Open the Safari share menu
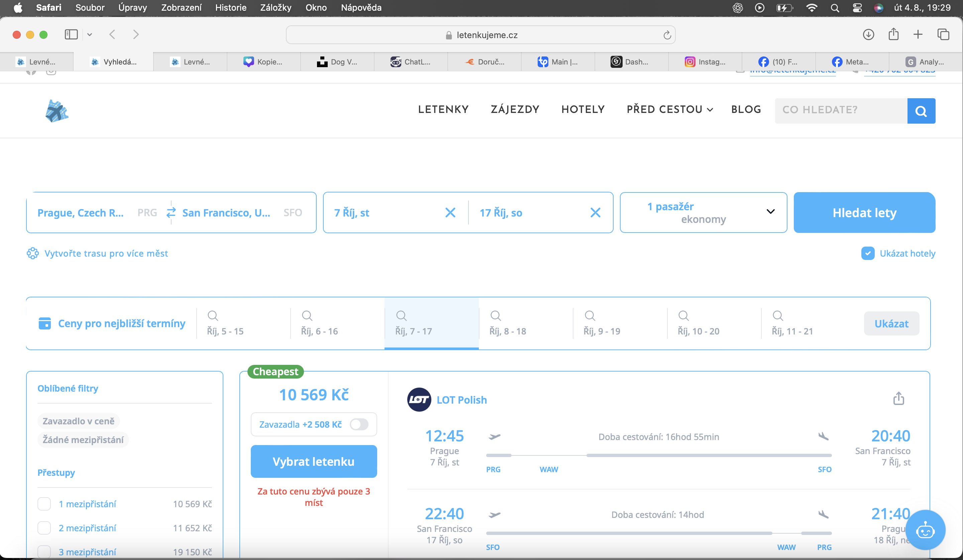 pyautogui.click(x=893, y=34)
